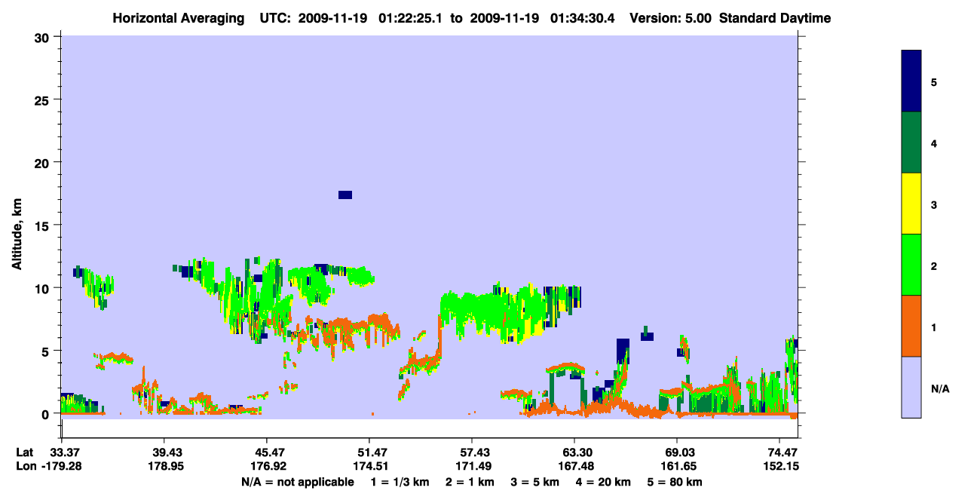This screenshot has width=980, height=503.
Task: Click '1 = 1/3 km' legend text
Action: [400, 482]
